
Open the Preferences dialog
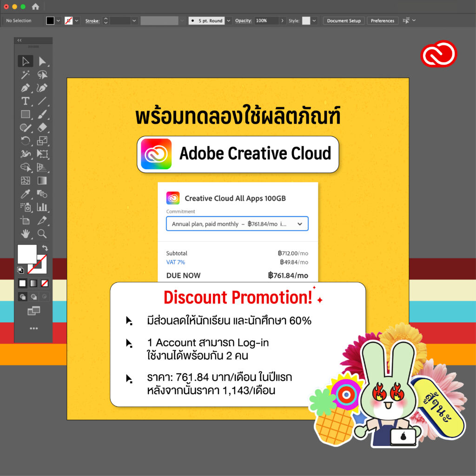click(383, 20)
